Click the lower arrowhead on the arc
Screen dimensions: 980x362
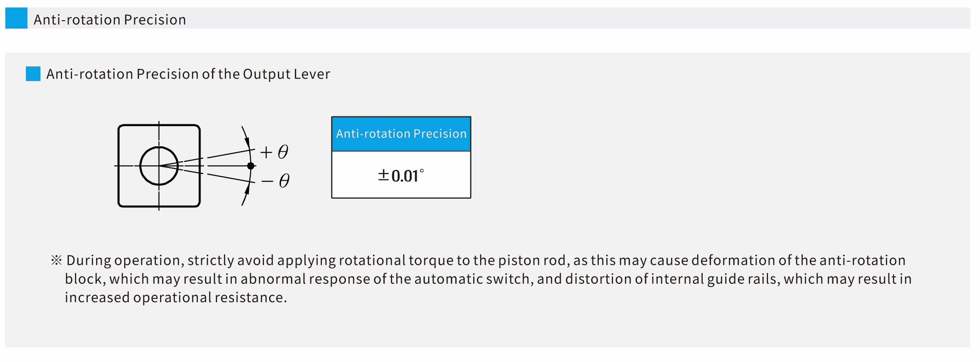[247, 190]
